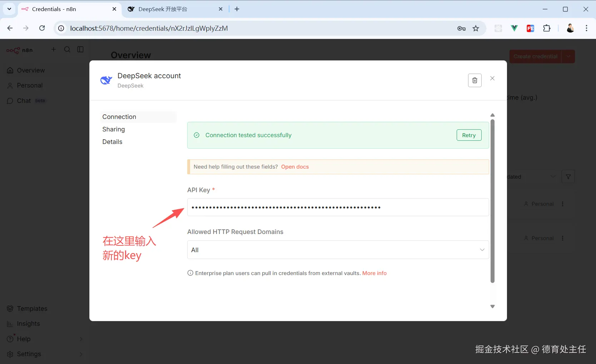Open the Create credential dropdown arrow
596x364 pixels.
click(568, 56)
